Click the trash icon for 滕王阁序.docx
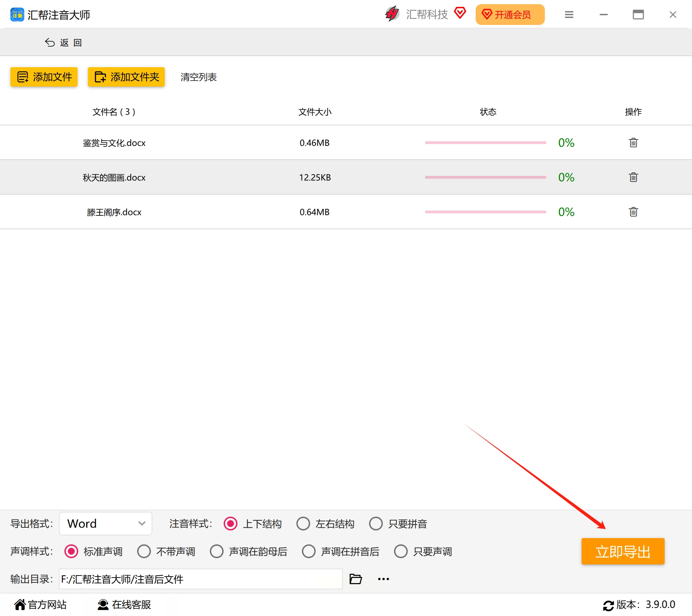Image resolution: width=692 pixels, height=616 pixels. click(x=633, y=212)
